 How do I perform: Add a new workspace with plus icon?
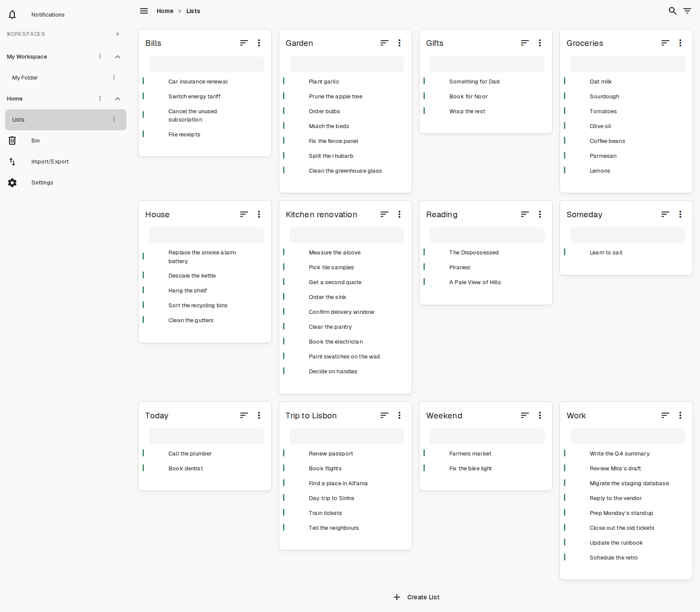[118, 34]
